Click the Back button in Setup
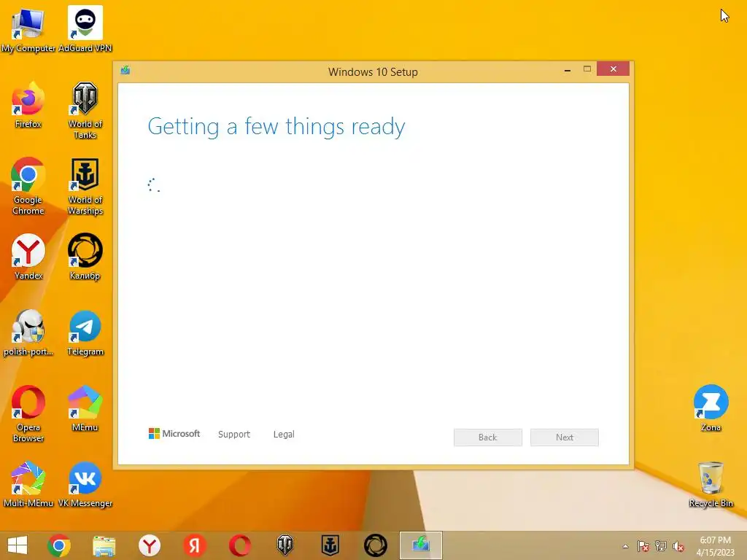This screenshot has width=747, height=560. point(488,437)
